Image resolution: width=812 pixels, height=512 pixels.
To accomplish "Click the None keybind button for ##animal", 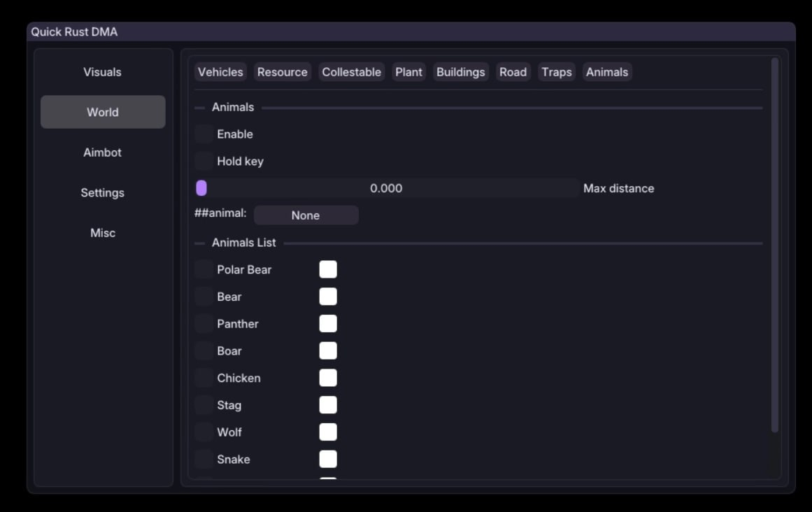I will point(306,215).
